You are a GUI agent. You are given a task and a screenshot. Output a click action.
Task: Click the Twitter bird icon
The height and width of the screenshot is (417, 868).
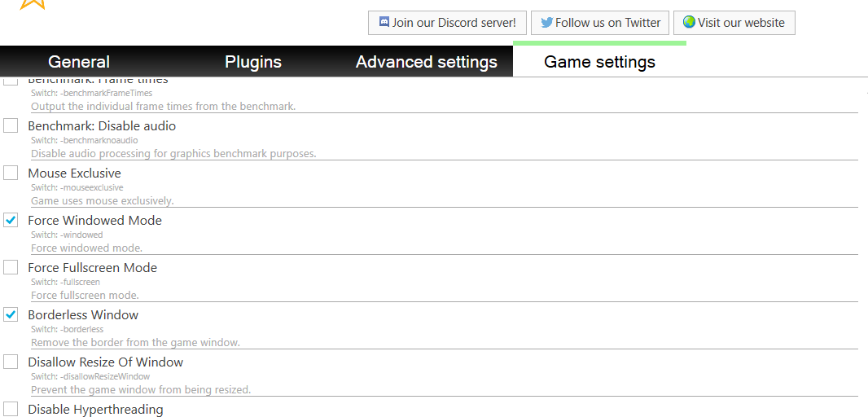[546, 22]
